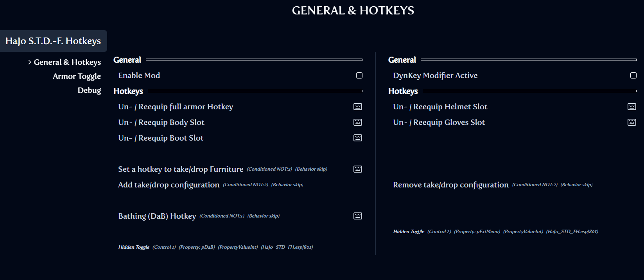Screen dimensions: 644x280
Task: Click Un- / Reequip Body Slot text
Action: 161,122
